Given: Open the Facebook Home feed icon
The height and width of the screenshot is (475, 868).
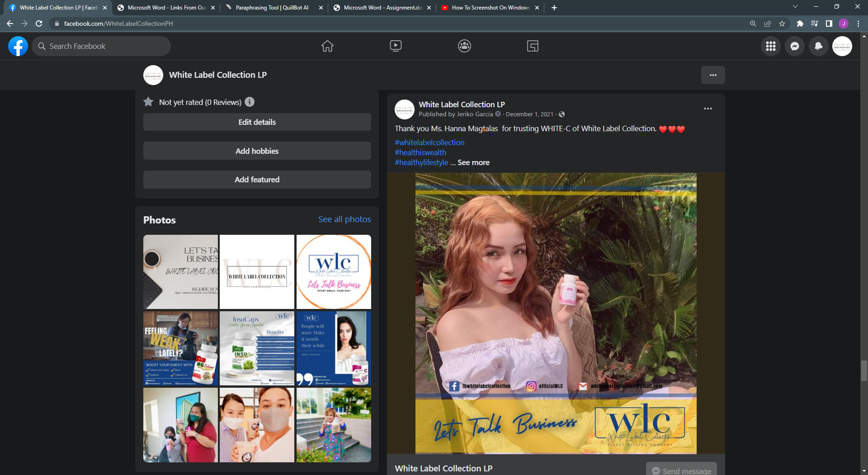Looking at the screenshot, I should tap(327, 46).
